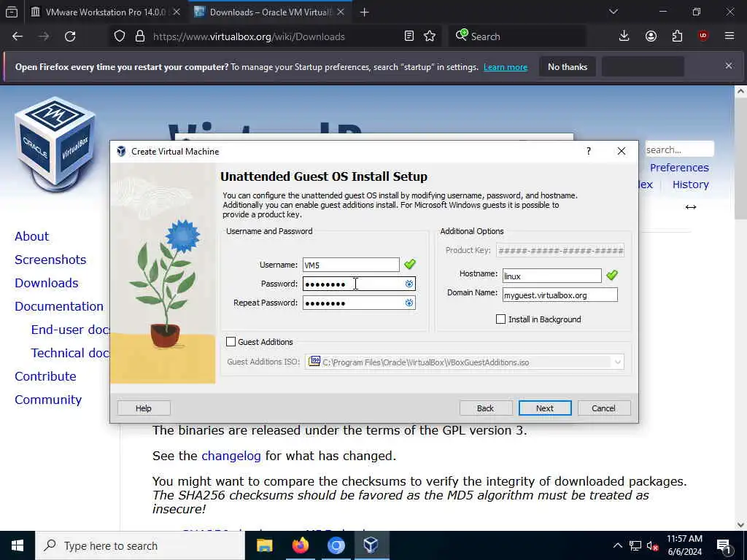Viewport: 747px width, 560px height.
Task: Open the Chrome-like blue taskbar app
Action: [336, 545]
